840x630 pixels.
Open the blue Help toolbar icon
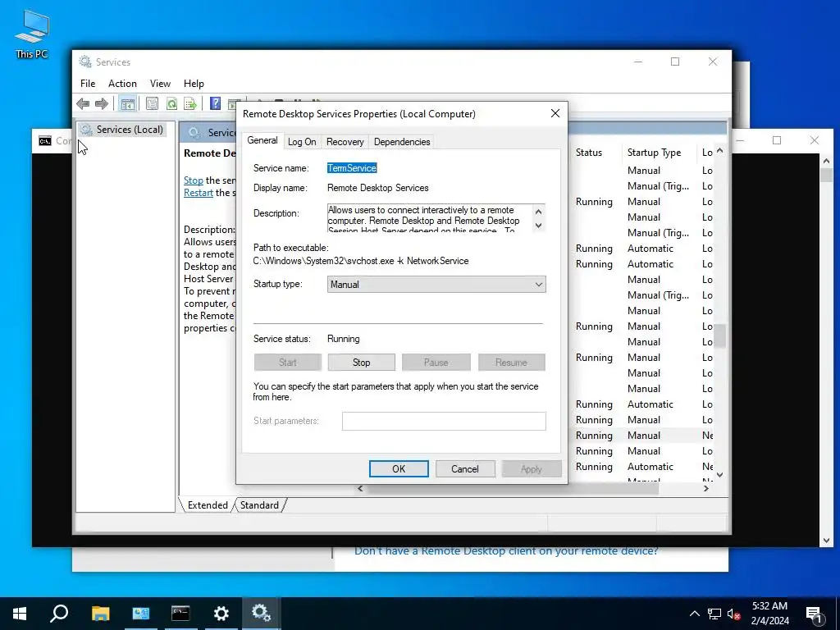point(215,103)
